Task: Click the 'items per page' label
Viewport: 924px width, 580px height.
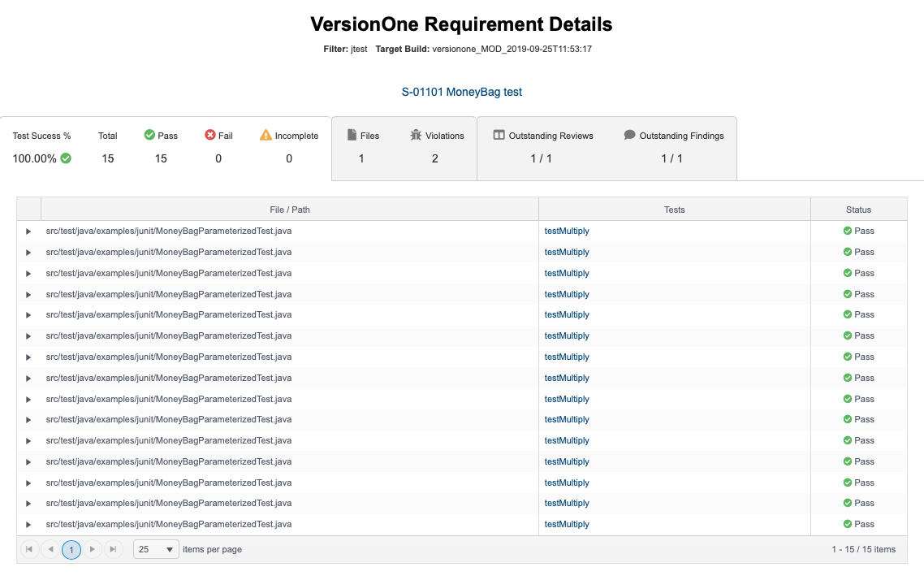Action: (x=212, y=549)
